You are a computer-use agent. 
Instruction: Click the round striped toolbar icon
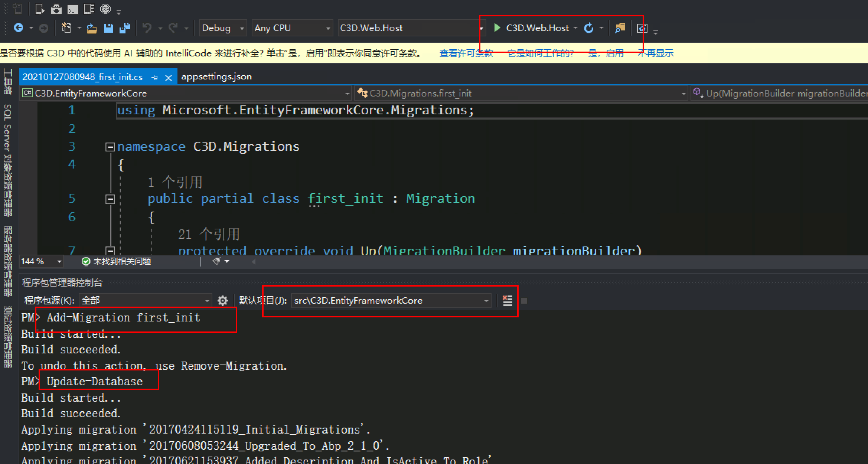[105, 9]
